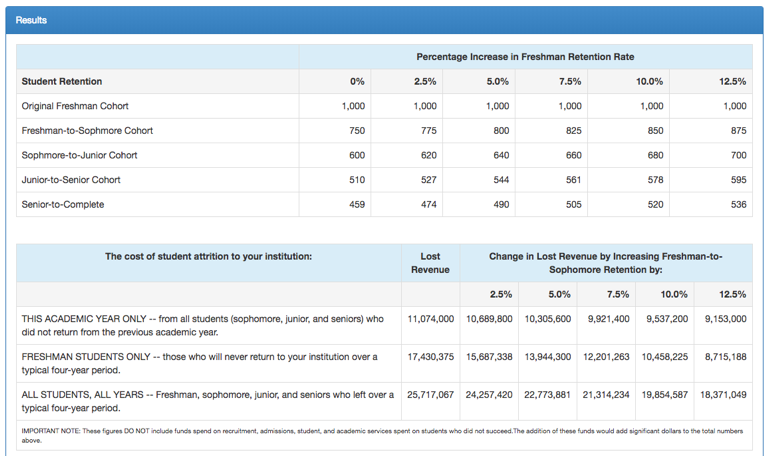Click the Percentage Increase in Freshman Retention Rate heading
The height and width of the screenshot is (456, 768).
point(525,57)
